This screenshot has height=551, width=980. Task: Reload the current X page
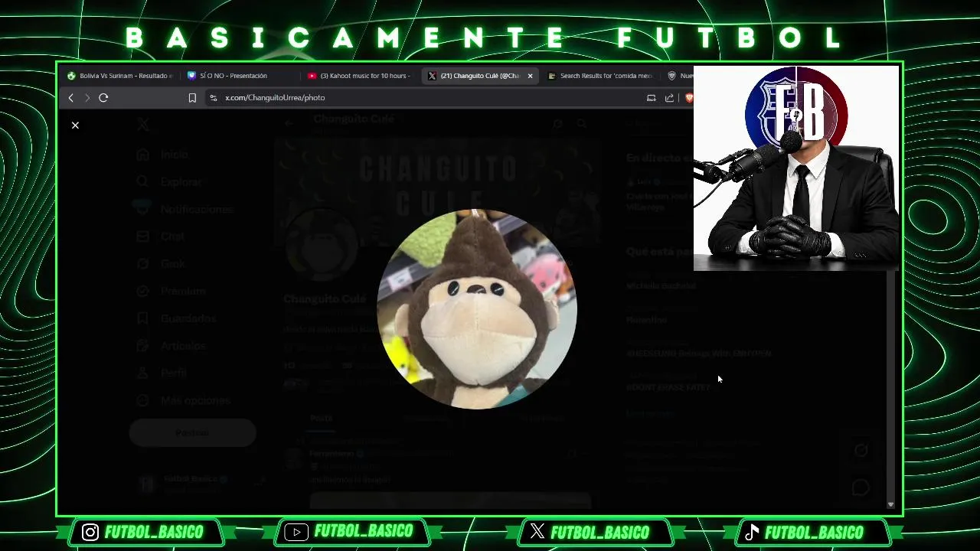pyautogui.click(x=103, y=98)
